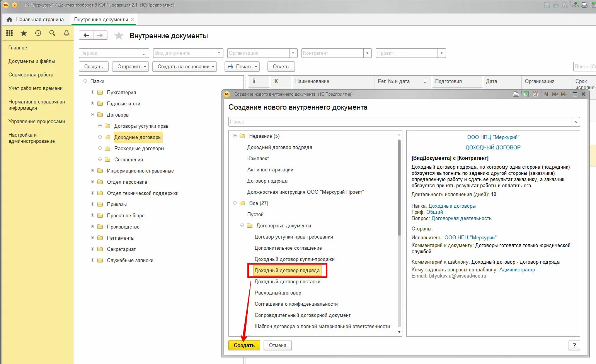This screenshot has height=364, width=596.
Task: Open the Печать dropdown button
Action: click(242, 67)
